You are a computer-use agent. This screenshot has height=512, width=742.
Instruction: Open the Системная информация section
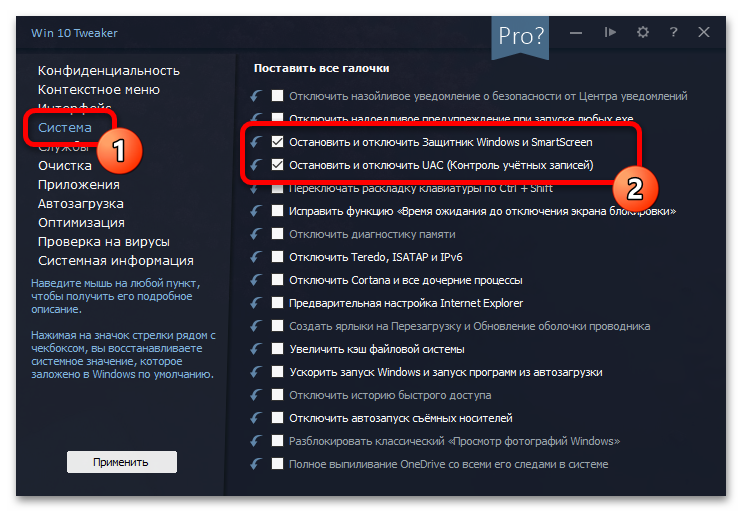pos(116,261)
